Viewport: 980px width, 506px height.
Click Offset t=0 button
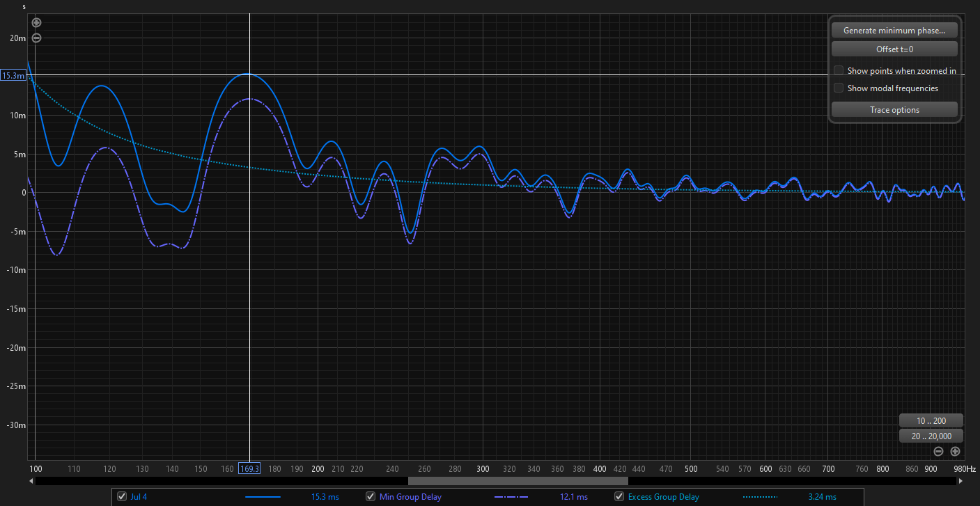pyautogui.click(x=894, y=49)
